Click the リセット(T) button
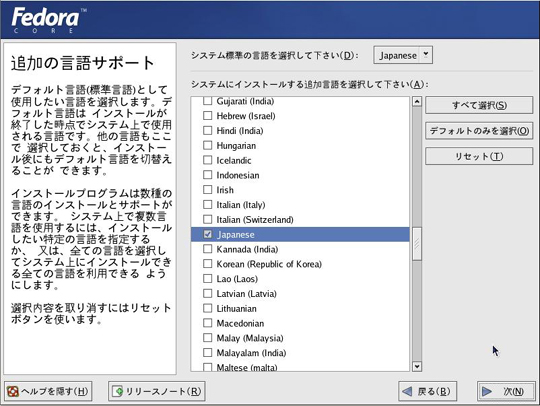 pos(479,156)
